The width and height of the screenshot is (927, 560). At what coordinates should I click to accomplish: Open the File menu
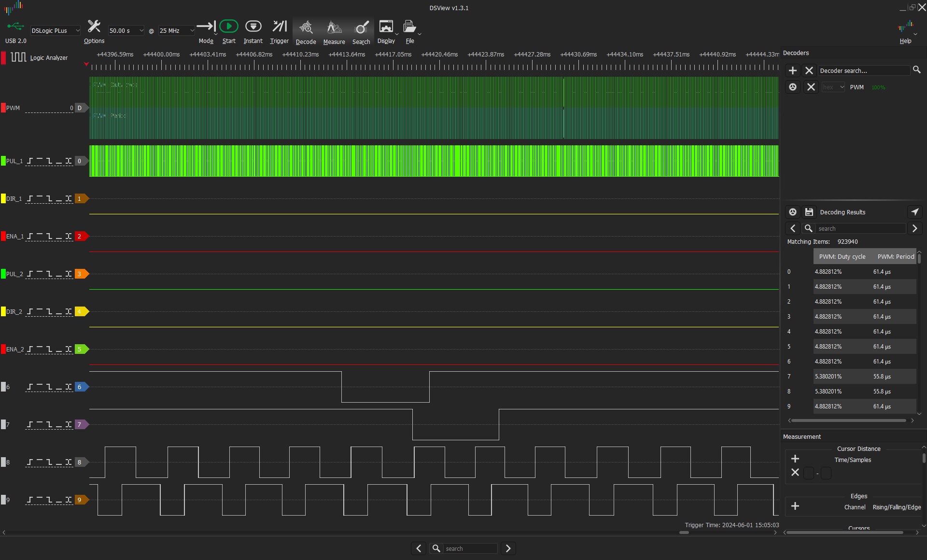point(409,27)
